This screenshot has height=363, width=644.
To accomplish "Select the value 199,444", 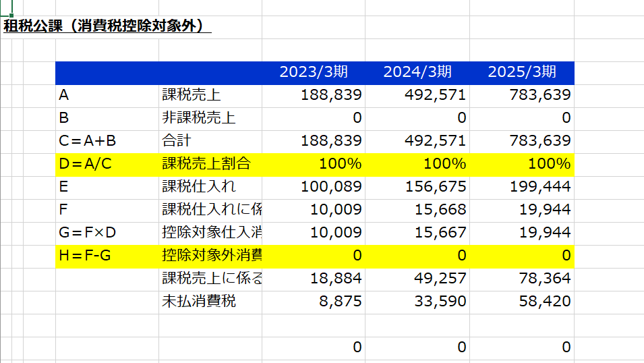I will tap(522, 187).
